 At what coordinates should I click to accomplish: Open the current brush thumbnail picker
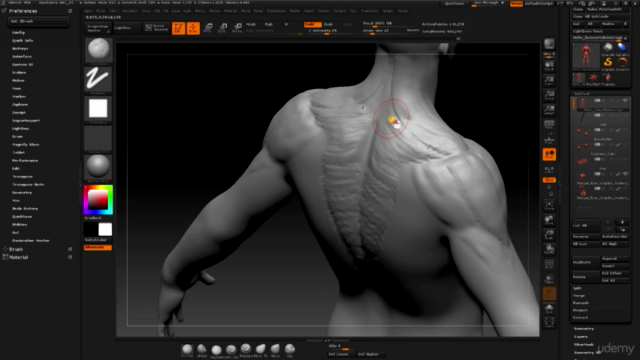click(98, 50)
